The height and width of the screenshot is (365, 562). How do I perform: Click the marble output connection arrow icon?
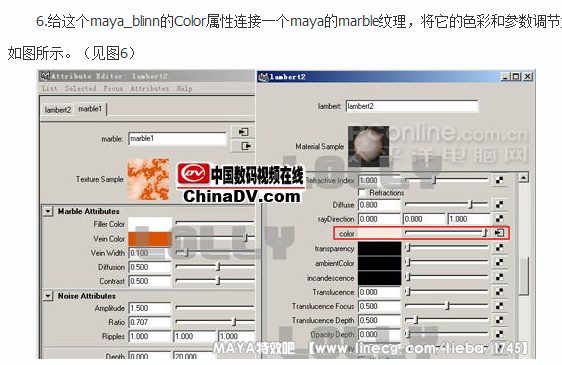(x=246, y=146)
